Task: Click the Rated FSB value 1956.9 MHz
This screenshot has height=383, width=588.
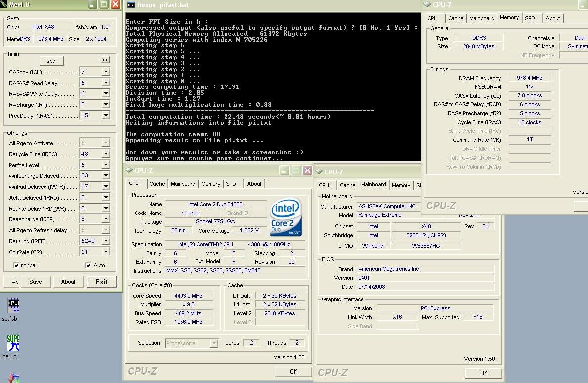Action: click(x=188, y=322)
